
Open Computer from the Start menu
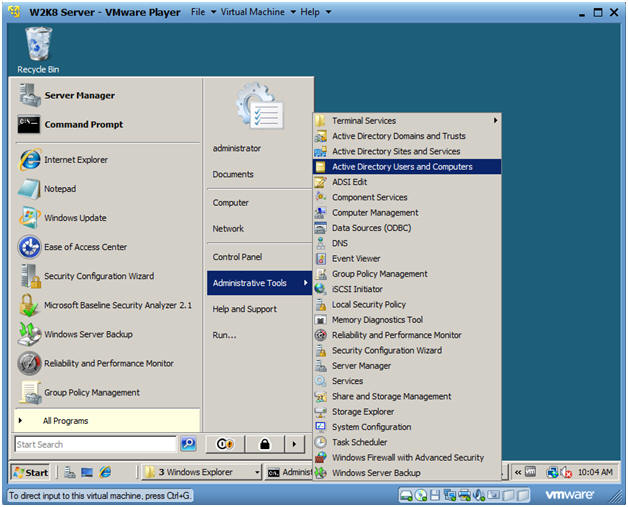[231, 203]
